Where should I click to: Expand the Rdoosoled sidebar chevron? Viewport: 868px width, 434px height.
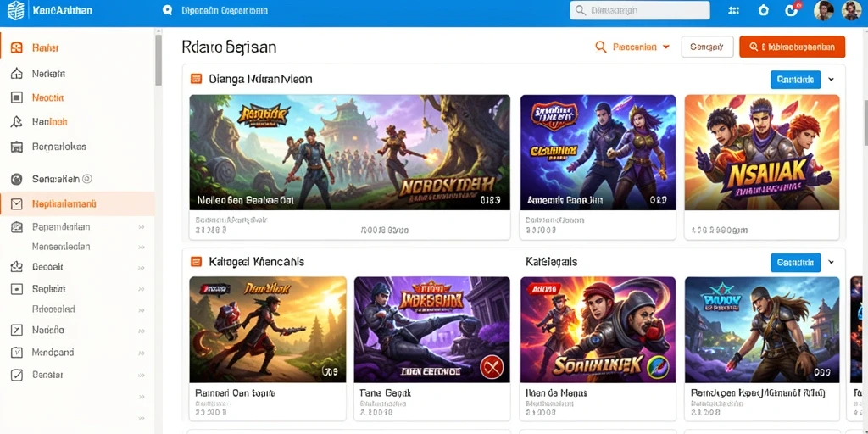(x=142, y=309)
